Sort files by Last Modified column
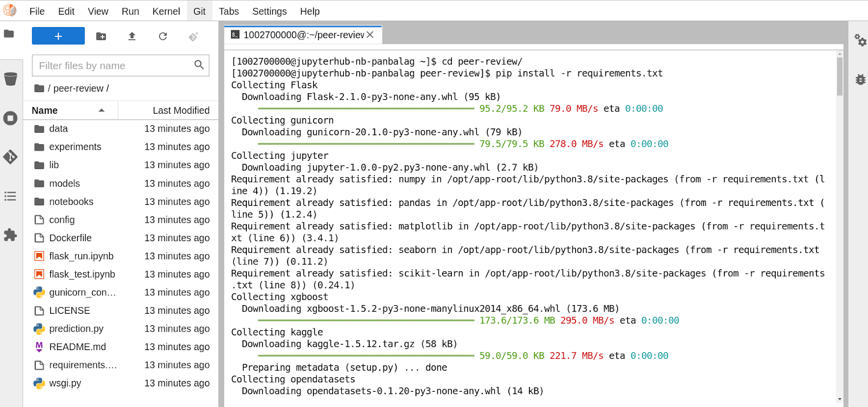This screenshot has width=868, height=407. [x=181, y=111]
